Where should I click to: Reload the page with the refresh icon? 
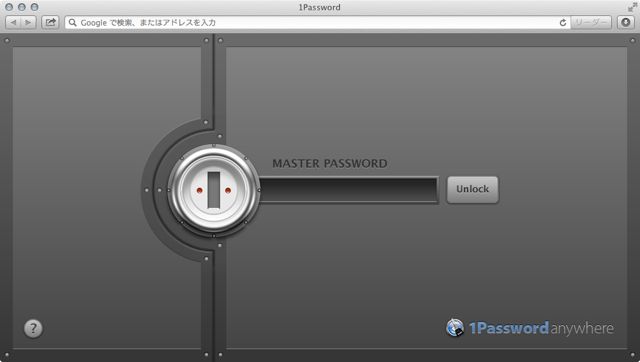pyautogui.click(x=563, y=22)
